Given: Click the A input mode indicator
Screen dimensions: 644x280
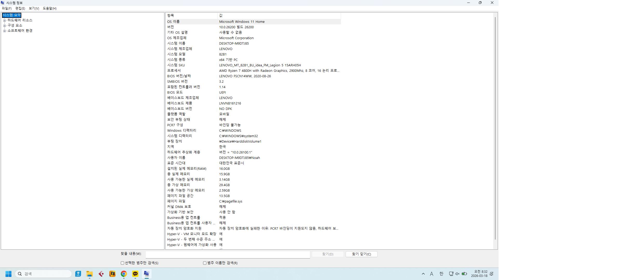Looking at the screenshot, I should pos(432,274).
